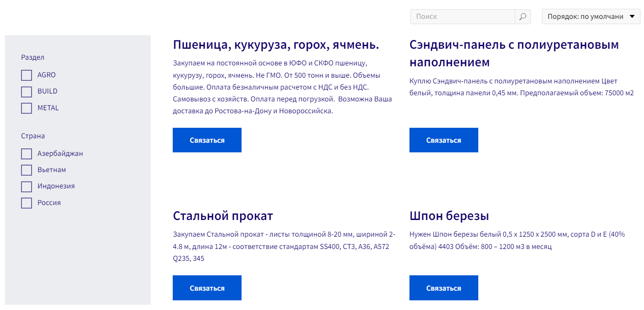
Task: Open the Шпон березы title
Action: tap(449, 216)
